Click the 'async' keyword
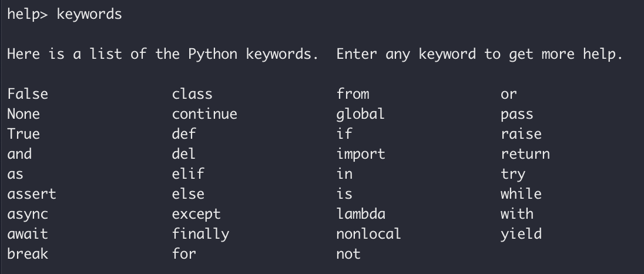The height and width of the screenshot is (274, 644). 28,214
